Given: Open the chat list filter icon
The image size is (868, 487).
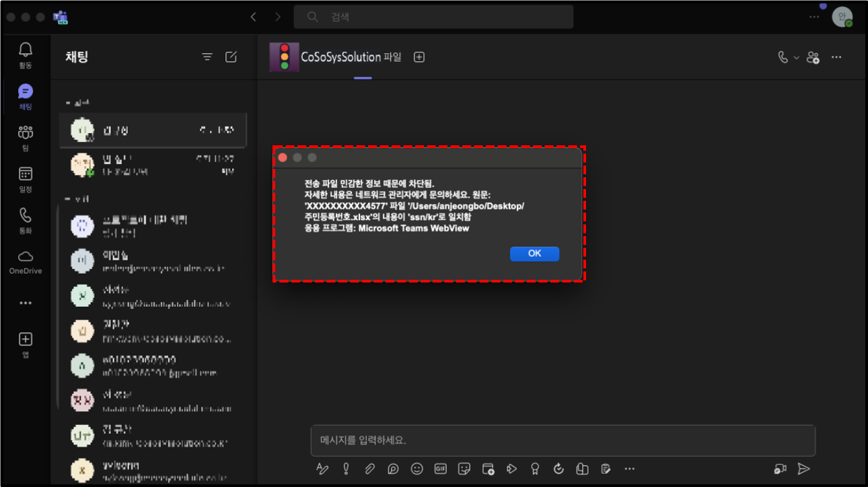Looking at the screenshot, I should 207,57.
